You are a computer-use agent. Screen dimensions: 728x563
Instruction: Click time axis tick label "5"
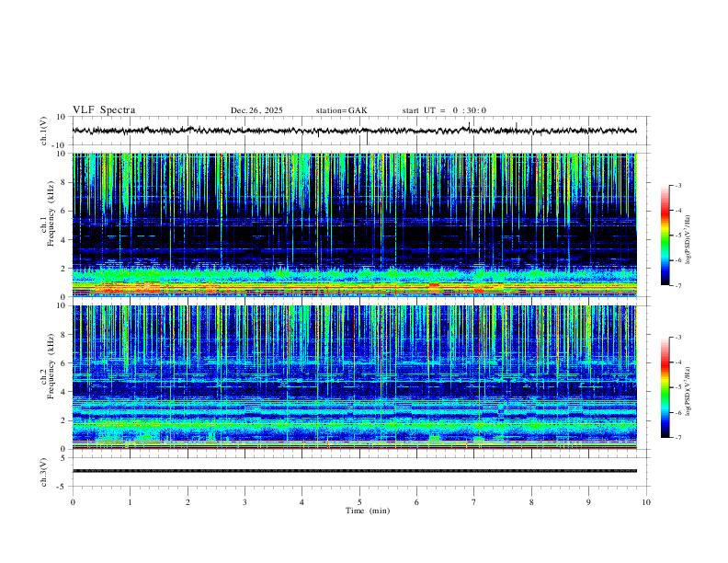click(359, 502)
